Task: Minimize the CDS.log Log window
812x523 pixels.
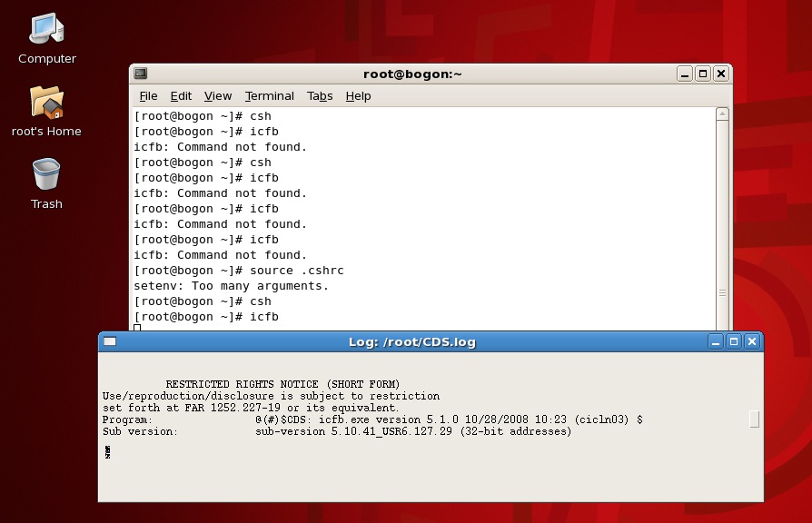Action: [x=716, y=341]
